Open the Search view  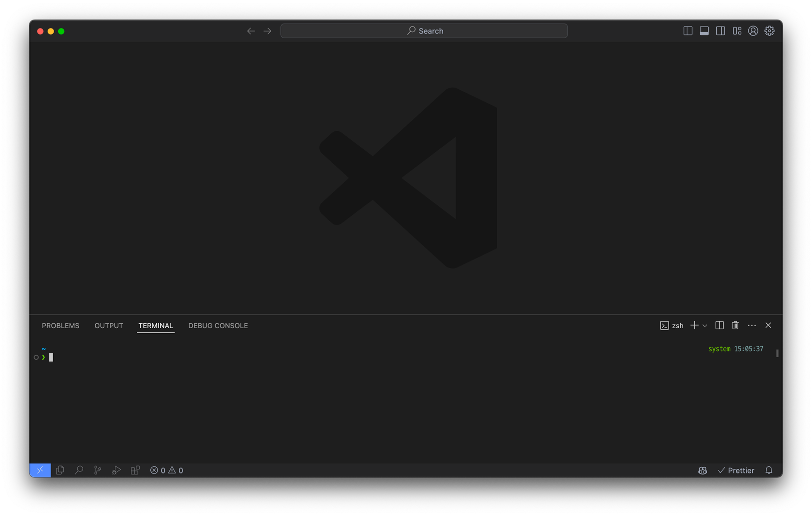79,470
